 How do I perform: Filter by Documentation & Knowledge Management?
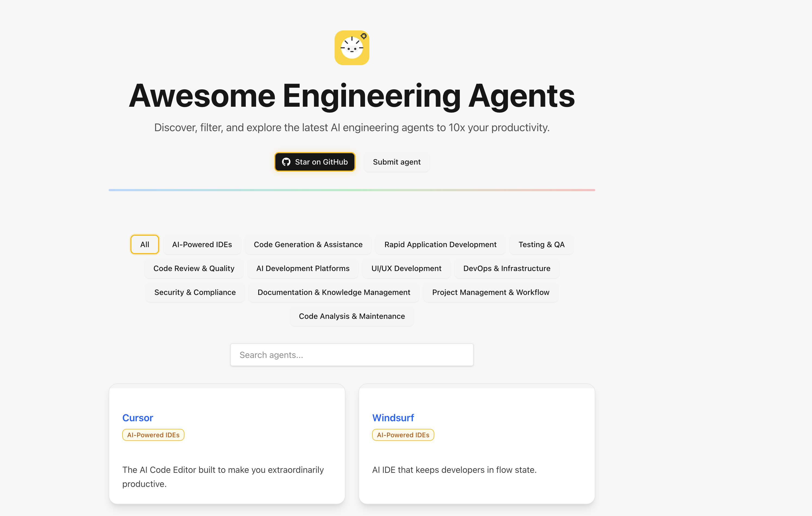pos(334,292)
